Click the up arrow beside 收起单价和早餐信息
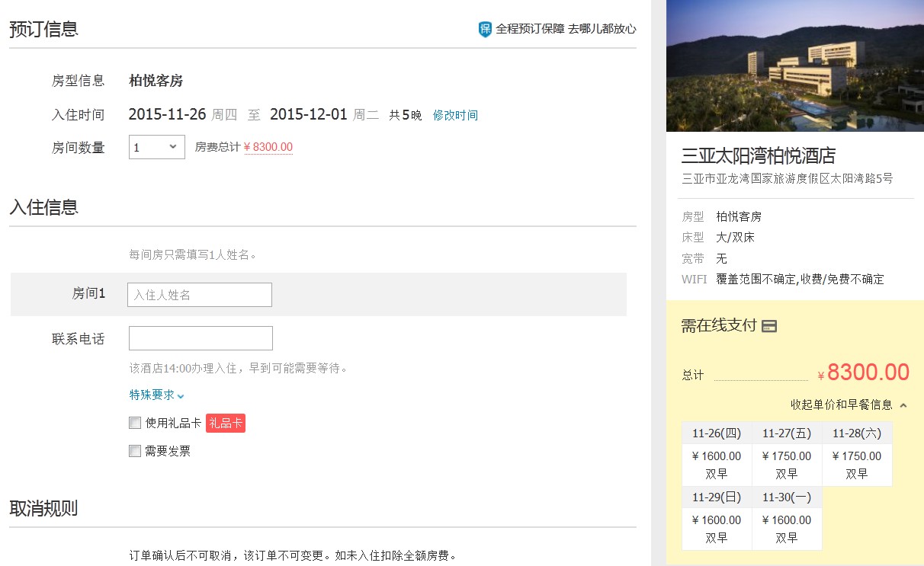Screen dimensions: 924x566 pyautogui.click(x=903, y=405)
